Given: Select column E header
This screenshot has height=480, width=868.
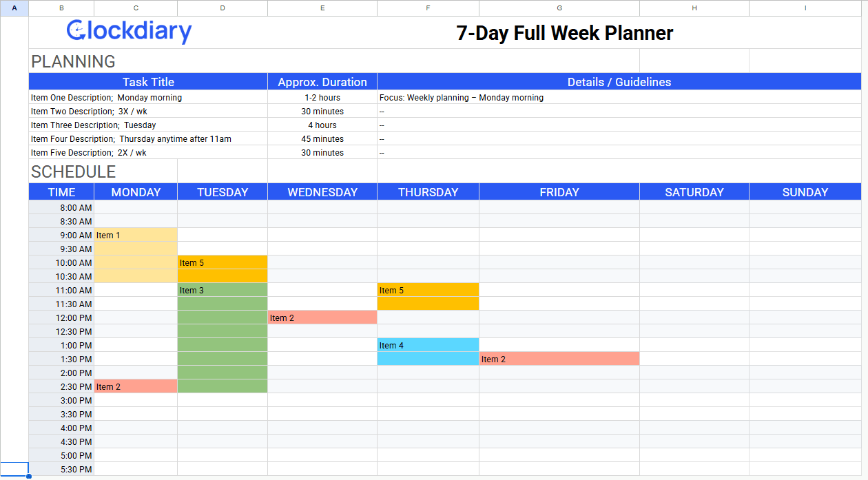Looking at the screenshot, I should [x=322, y=8].
